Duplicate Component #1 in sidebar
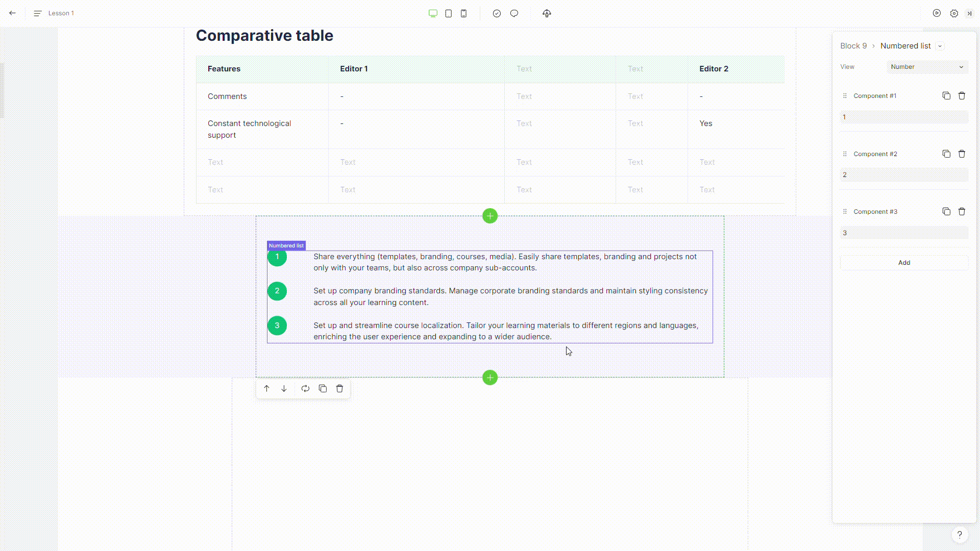 (946, 96)
